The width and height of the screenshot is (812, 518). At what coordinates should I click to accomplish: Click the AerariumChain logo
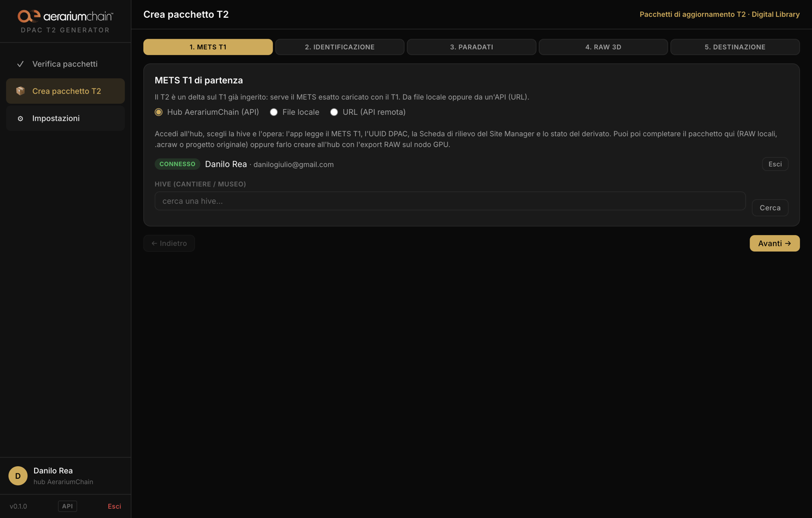(x=65, y=16)
